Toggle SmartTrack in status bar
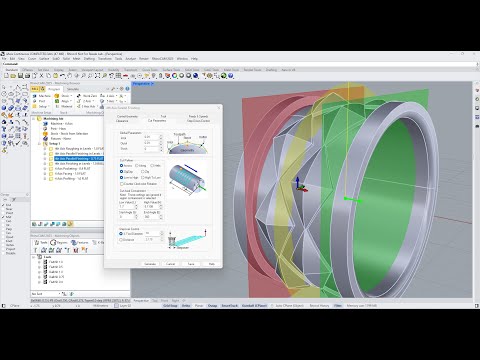Screen dimensions: 480x360 coord(230,306)
